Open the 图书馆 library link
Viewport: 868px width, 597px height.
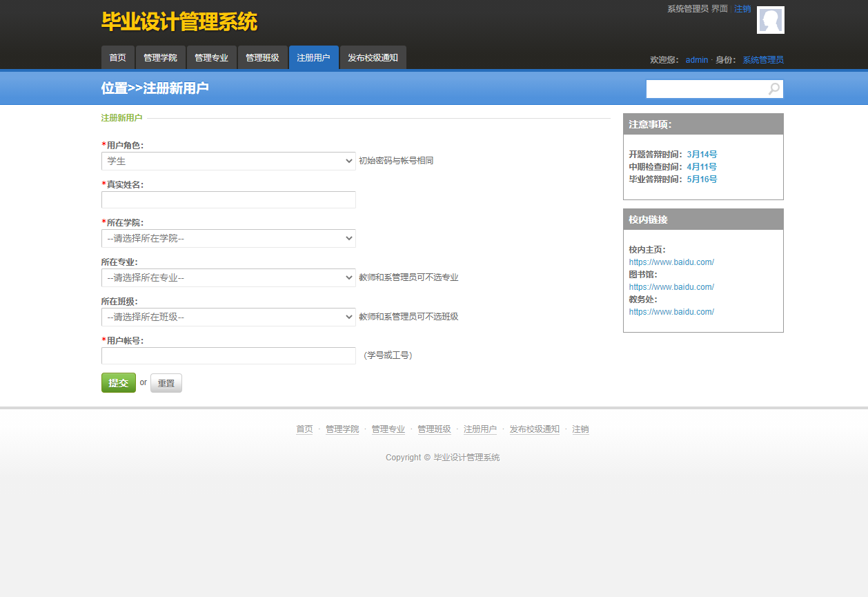[671, 286]
